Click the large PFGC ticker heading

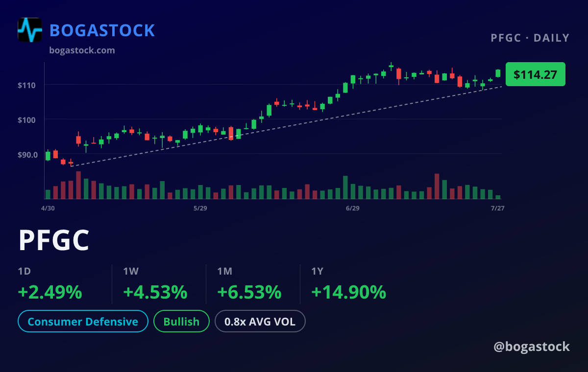click(54, 240)
